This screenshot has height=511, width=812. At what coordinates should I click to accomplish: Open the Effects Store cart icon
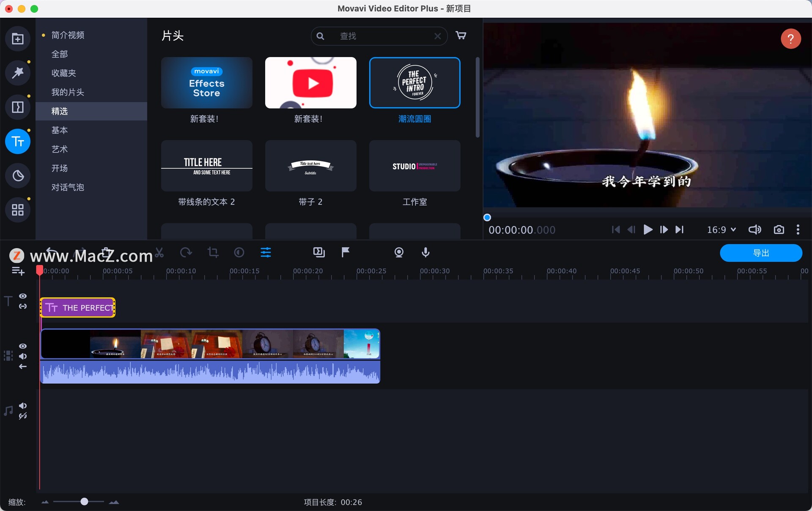(x=461, y=36)
